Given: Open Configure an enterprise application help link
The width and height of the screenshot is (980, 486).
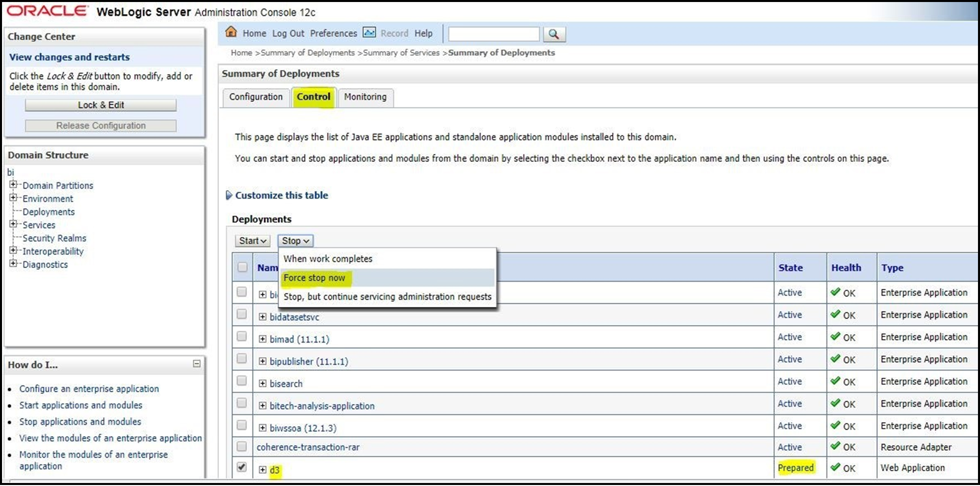Looking at the screenshot, I should [x=89, y=389].
